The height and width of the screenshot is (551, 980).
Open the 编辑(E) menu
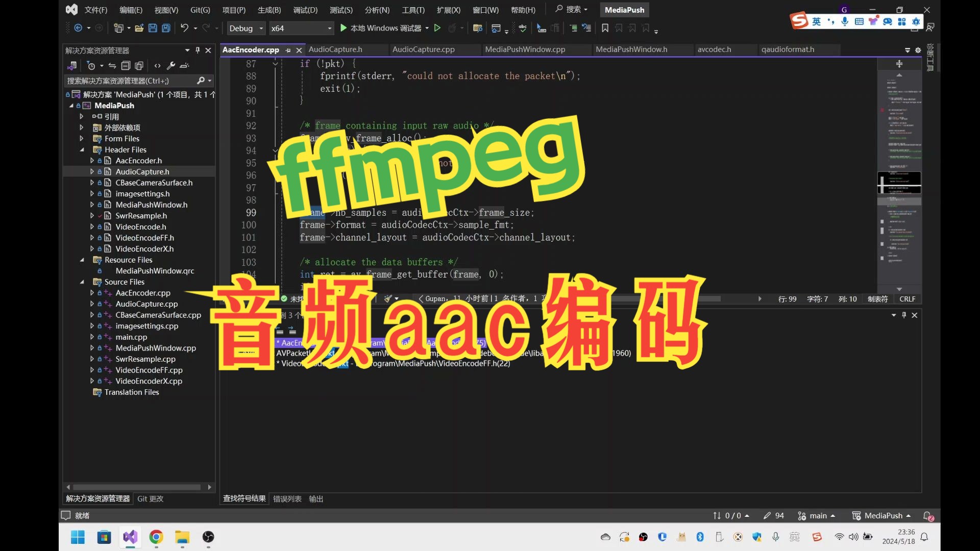tap(131, 10)
